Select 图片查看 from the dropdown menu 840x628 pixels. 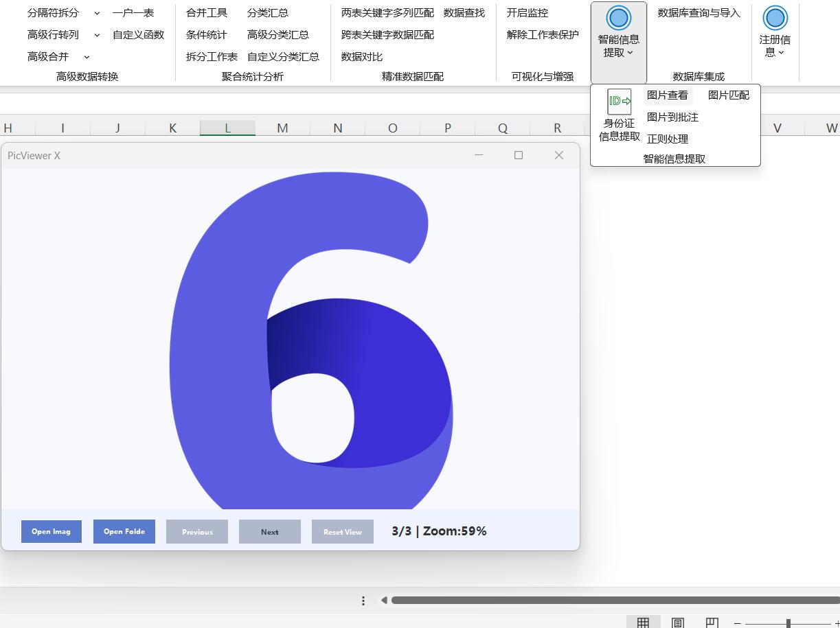[x=667, y=95]
